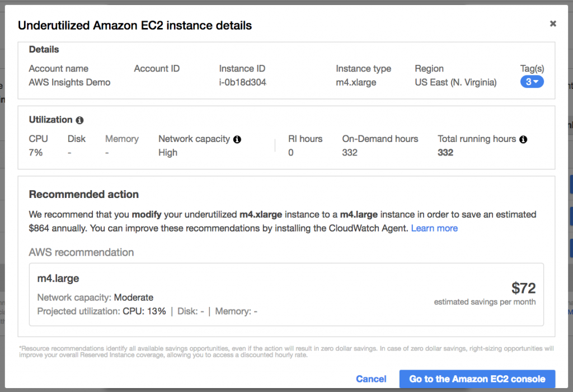The image size is (573, 392).
Task: Click the On-Demand hours value 332
Action: (350, 153)
